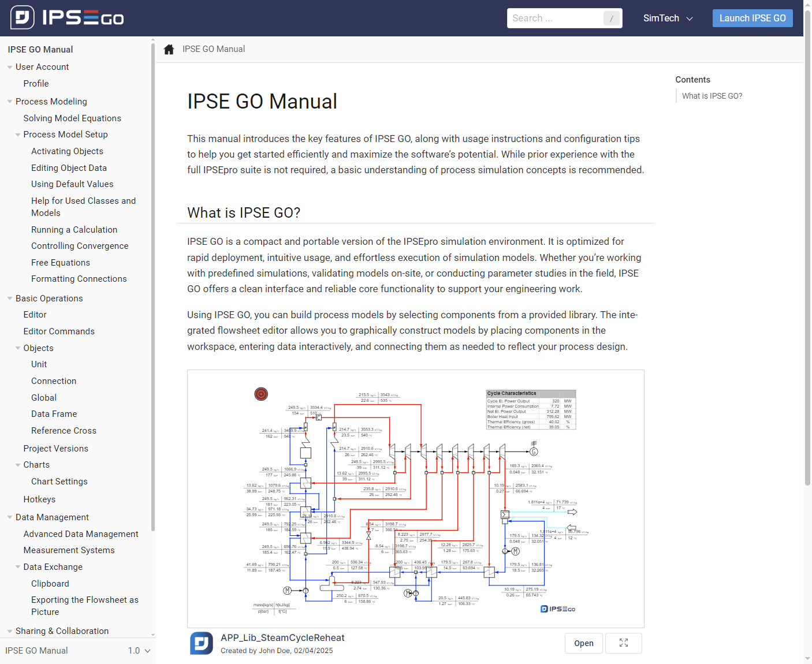
Task: Select Clipboard under Data Exchange
Action: (50, 583)
